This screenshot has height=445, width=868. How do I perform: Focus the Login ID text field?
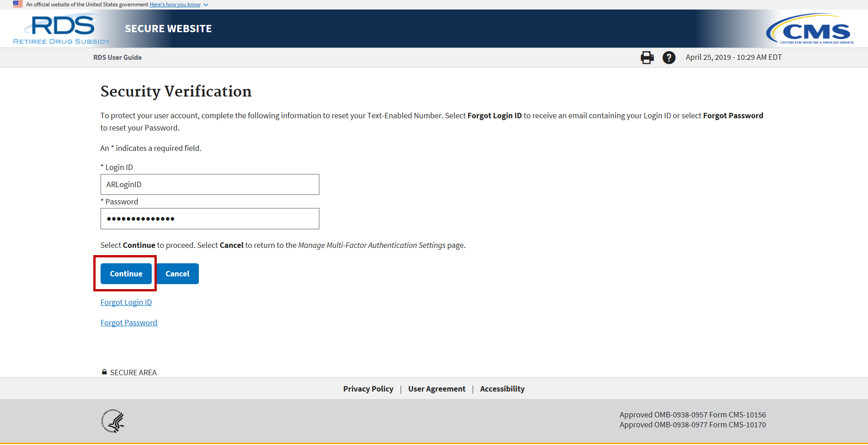coord(210,184)
